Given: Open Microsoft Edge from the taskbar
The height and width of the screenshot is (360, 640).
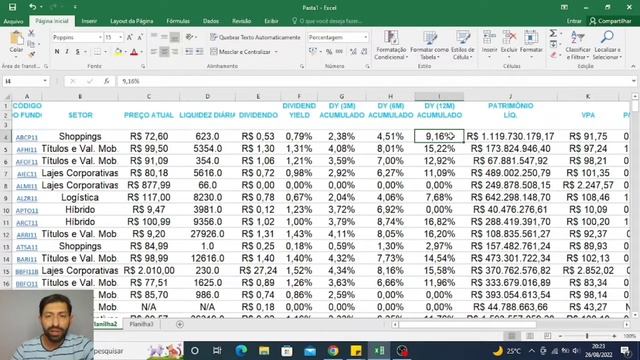Looking at the screenshot, I should 241,351.
